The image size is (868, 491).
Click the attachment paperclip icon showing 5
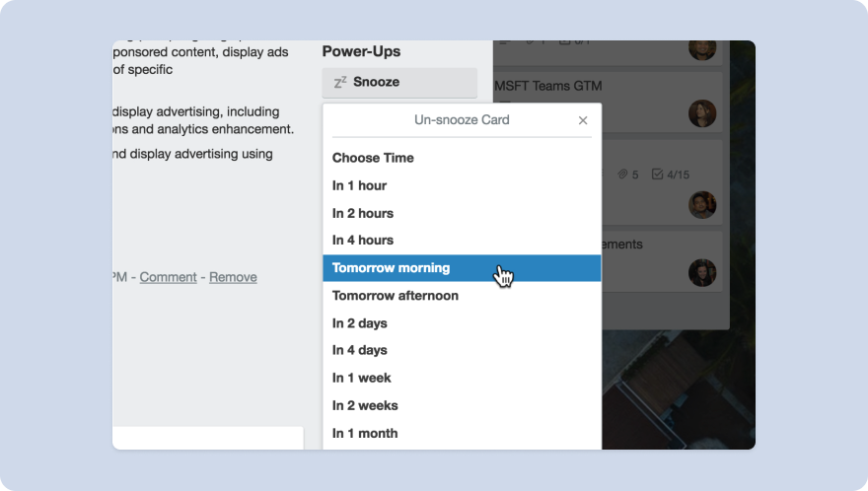[623, 175]
